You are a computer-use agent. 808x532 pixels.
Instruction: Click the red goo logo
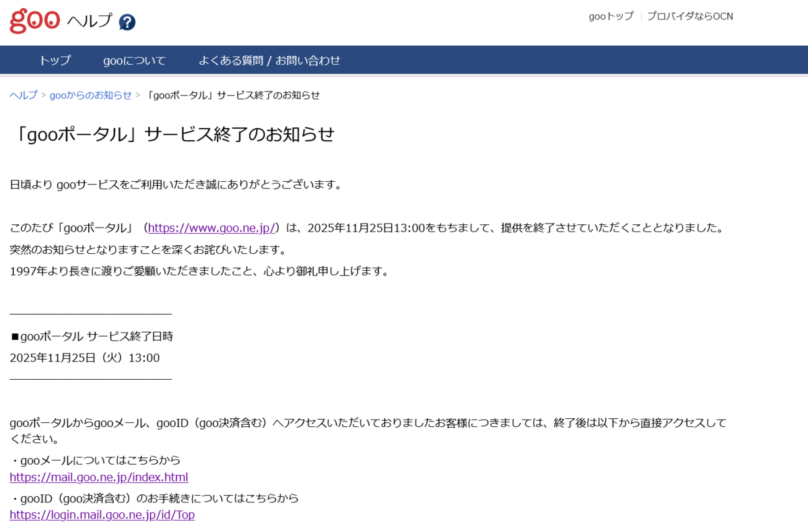pos(35,21)
